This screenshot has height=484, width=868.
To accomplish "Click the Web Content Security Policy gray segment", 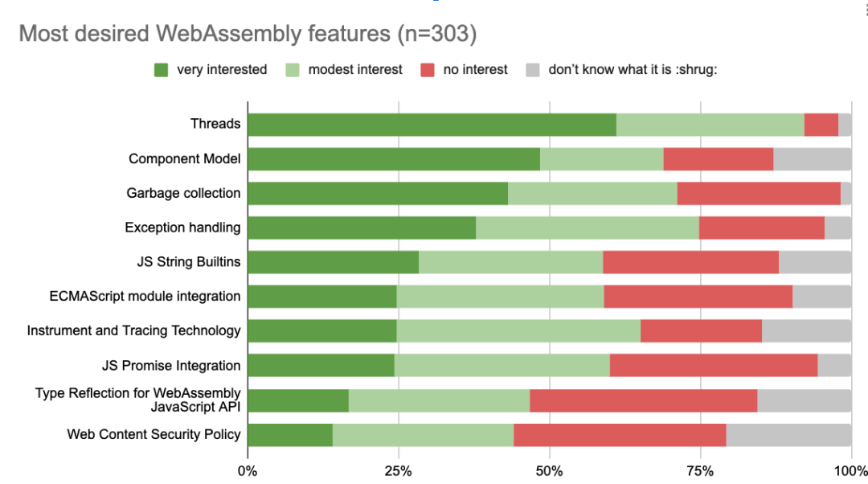I will pos(789,435).
